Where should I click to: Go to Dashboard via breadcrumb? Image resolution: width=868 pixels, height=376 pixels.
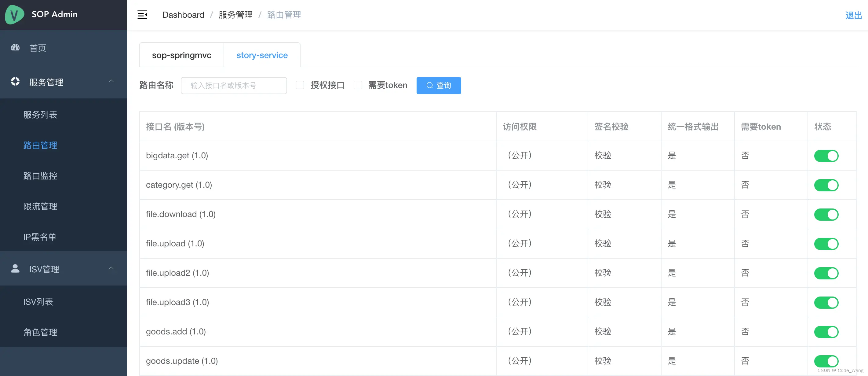pyautogui.click(x=183, y=15)
